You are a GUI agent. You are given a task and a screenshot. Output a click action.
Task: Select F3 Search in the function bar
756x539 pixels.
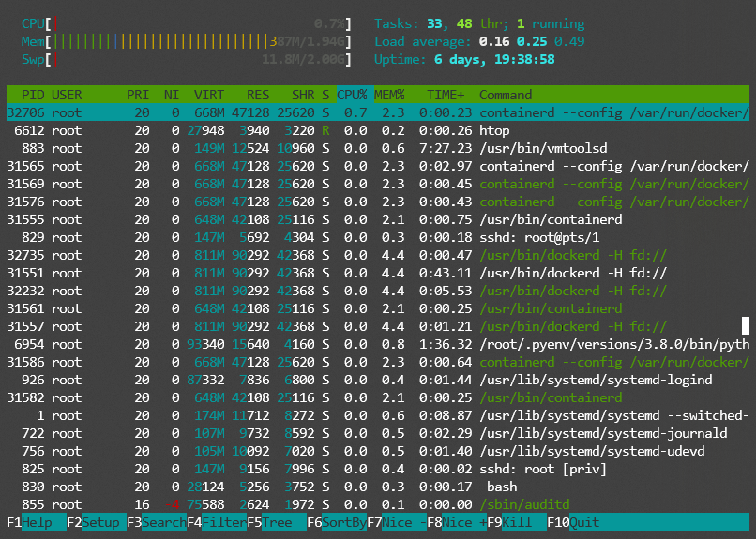pos(157,522)
